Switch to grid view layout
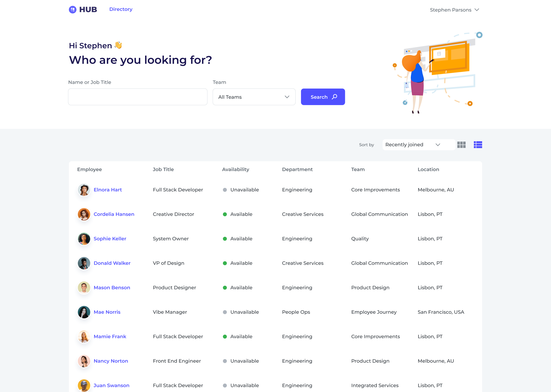The width and height of the screenshot is (551, 392). point(461,145)
